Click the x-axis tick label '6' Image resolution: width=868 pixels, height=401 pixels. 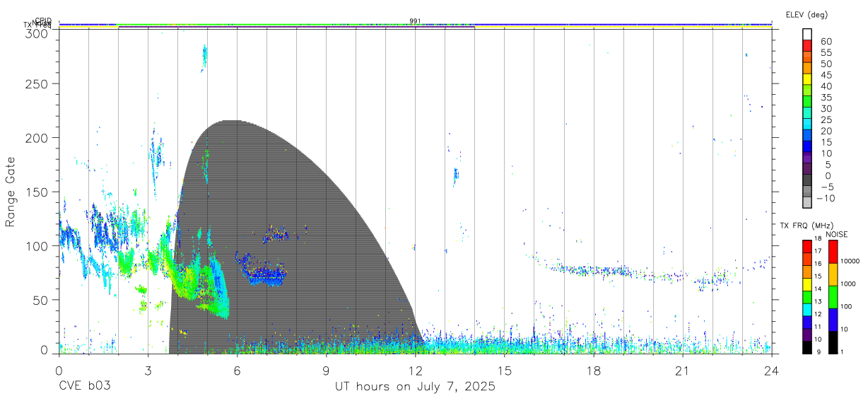point(237,371)
